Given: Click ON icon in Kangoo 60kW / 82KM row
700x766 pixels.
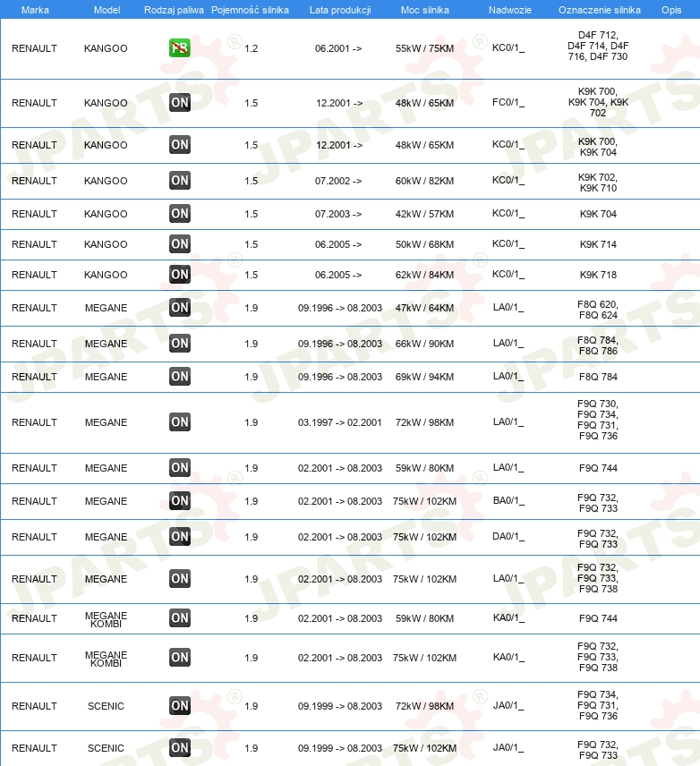Looking at the screenshot, I should click(179, 180).
